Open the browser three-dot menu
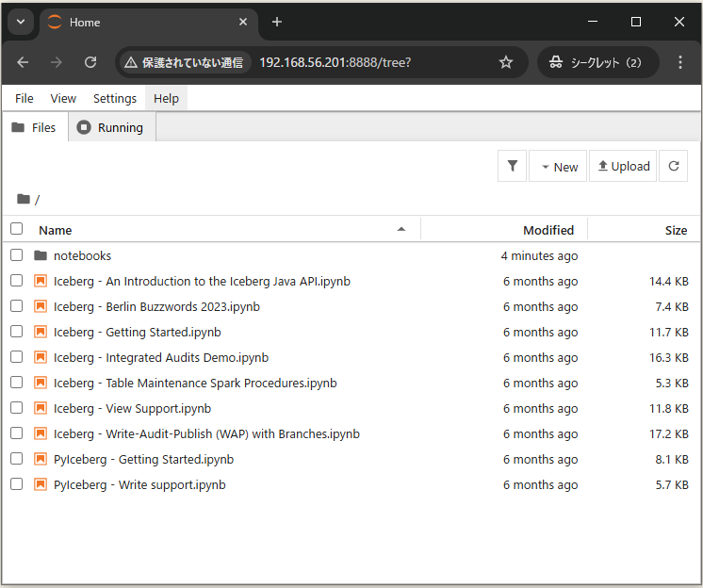 680,62
